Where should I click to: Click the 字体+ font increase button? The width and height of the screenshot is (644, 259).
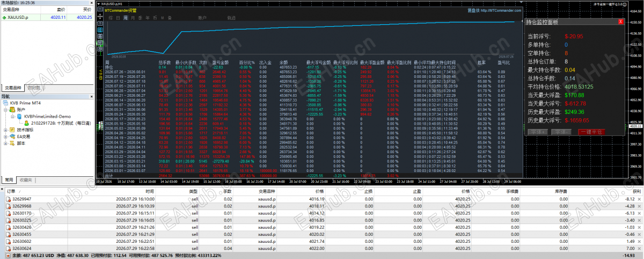click(539, 132)
